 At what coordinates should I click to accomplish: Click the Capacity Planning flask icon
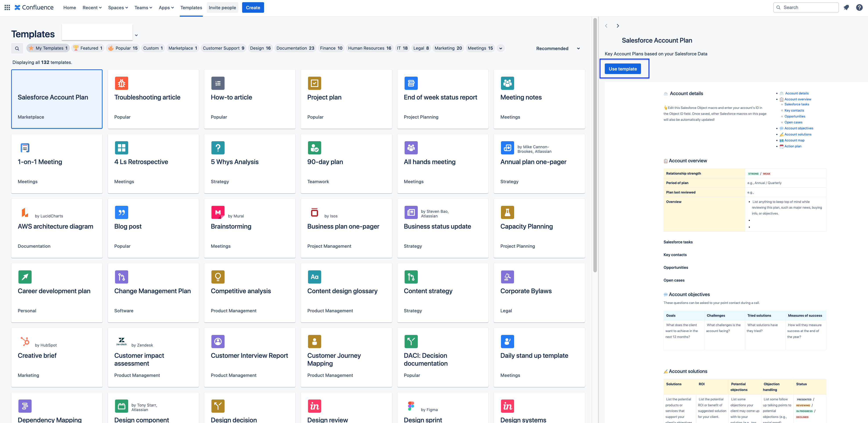tap(507, 212)
